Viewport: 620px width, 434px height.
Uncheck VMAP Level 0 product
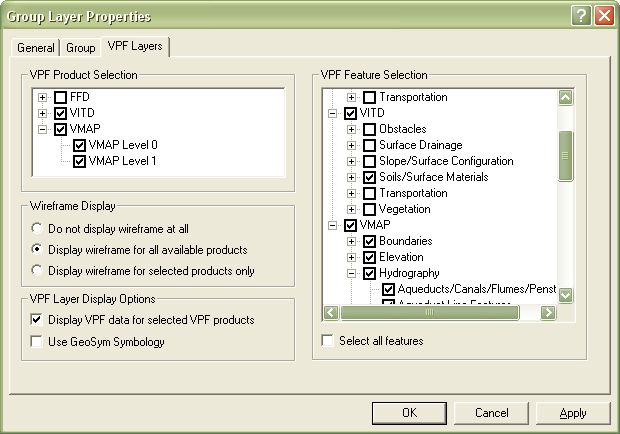click(79, 145)
